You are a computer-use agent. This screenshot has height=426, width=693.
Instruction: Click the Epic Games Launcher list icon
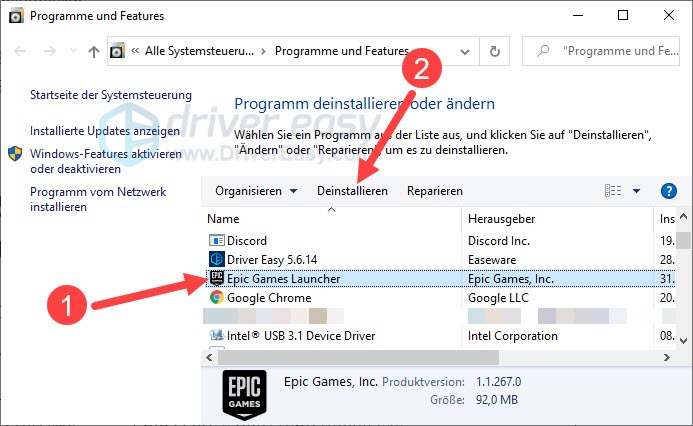click(217, 278)
